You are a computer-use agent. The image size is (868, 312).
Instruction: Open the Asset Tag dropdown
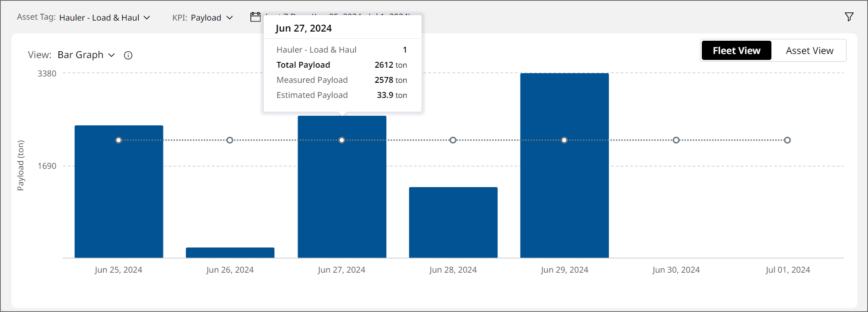coord(105,18)
